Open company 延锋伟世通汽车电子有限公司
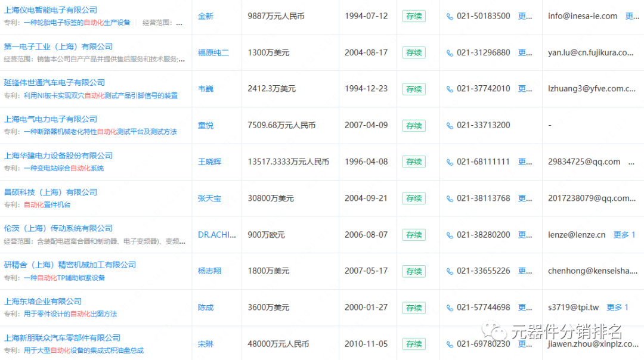The height and width of the screenshot is (360, 644). point(54,82)
